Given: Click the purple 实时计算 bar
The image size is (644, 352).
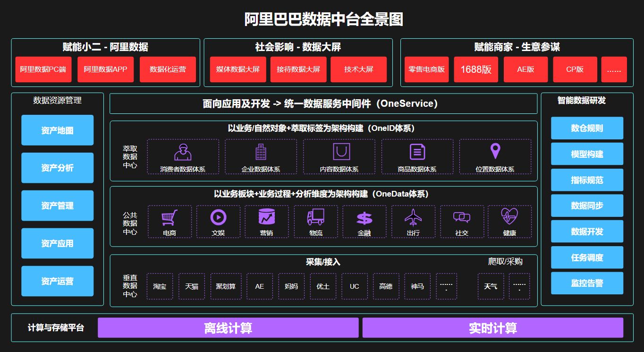Looking at the screenshot, I should click(x=493, y=328).
